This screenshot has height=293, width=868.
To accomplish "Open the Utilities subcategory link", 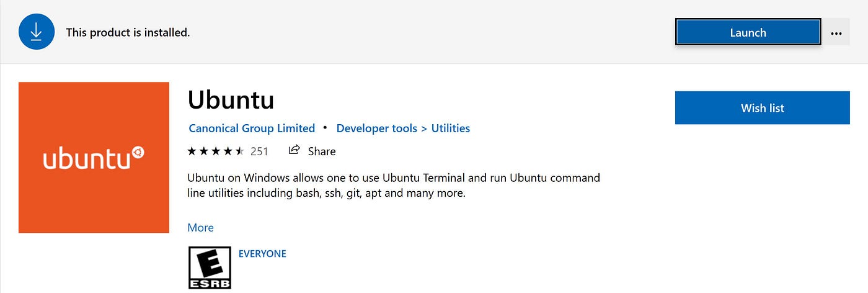I will pyautogui.click(x=451, y=128).
